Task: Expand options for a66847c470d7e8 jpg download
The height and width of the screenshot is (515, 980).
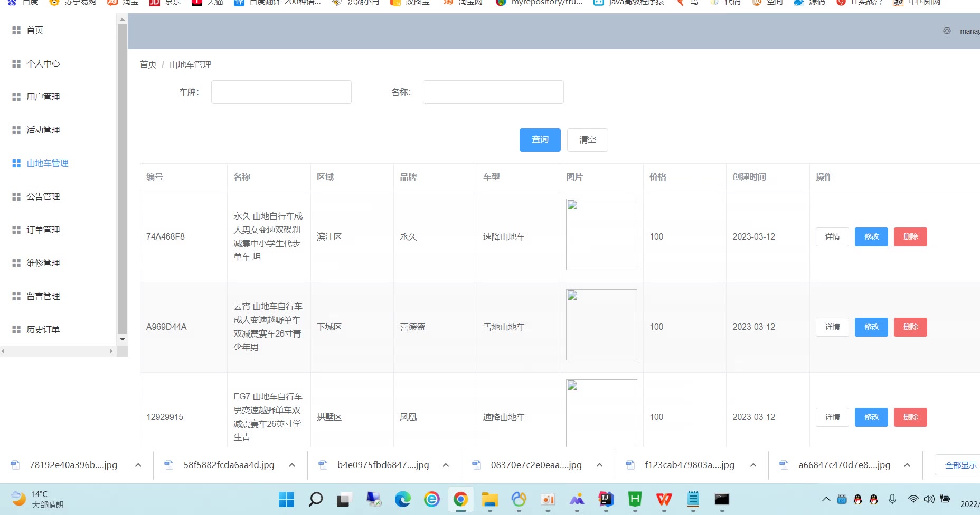Action: (x=907, y=465)
